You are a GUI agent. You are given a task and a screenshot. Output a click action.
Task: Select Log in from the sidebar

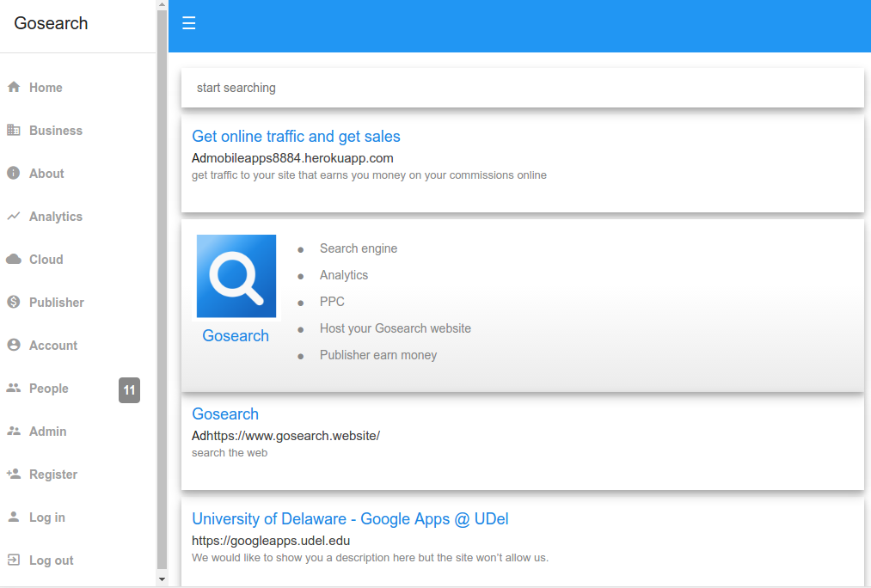pyautogui.click(x=46, y=518)
